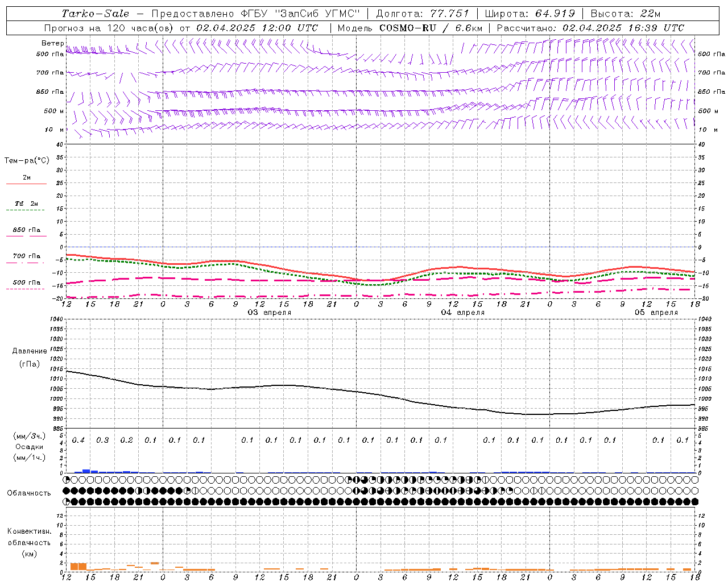Click the precipitation value '0.4'
Screen dimensions: 728x582
pyautogui.click(x=78, y=440)
